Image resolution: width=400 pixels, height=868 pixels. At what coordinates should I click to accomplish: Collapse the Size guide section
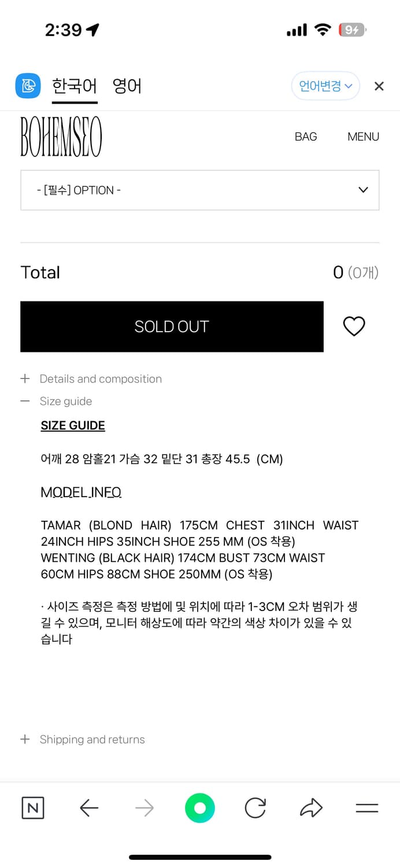[x=65, y=401]
